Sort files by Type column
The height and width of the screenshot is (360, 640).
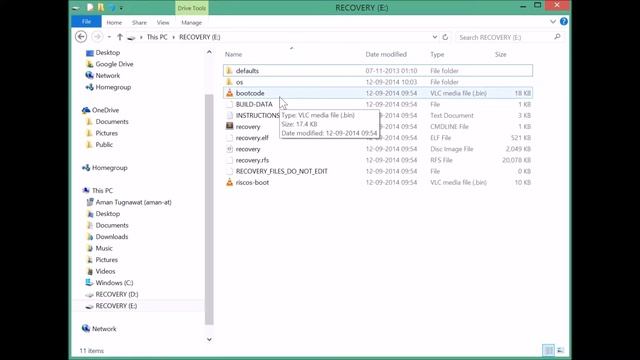click(x=437, y=54)
